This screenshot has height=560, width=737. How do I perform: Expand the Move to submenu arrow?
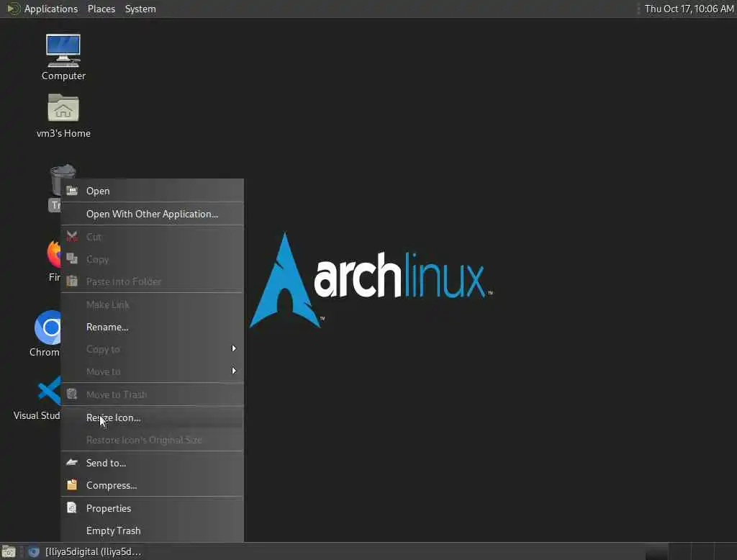click(234, 371)
